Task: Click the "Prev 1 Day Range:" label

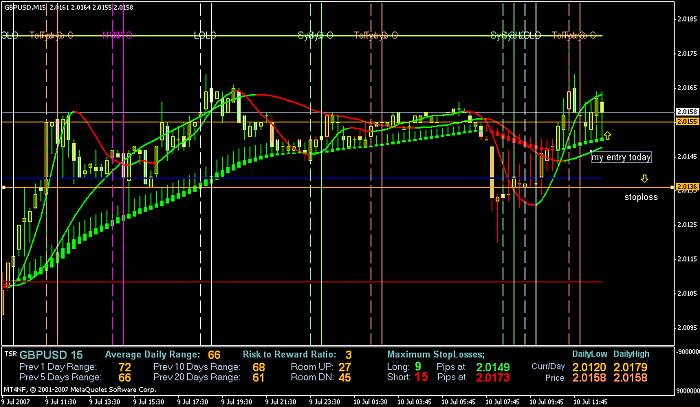Action: coord(58,367)
